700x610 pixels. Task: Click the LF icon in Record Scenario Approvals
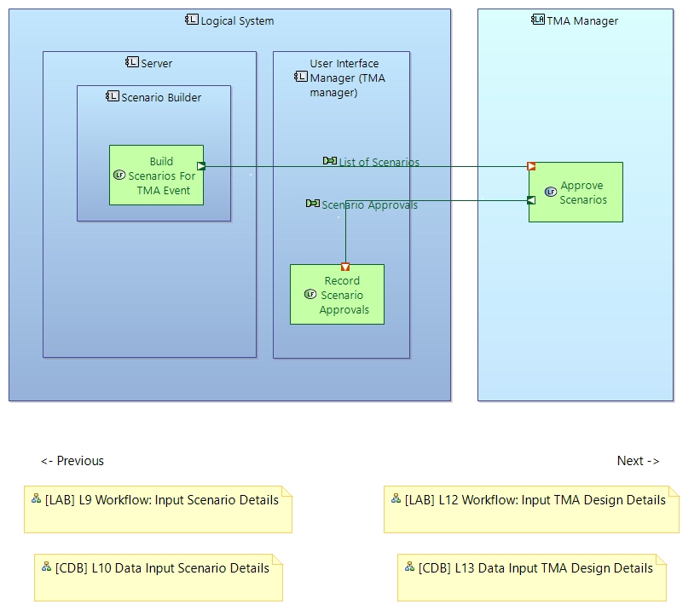310,294
